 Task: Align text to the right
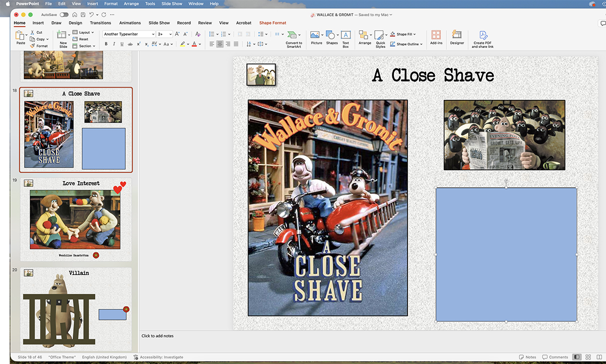[x=228, y=44]
